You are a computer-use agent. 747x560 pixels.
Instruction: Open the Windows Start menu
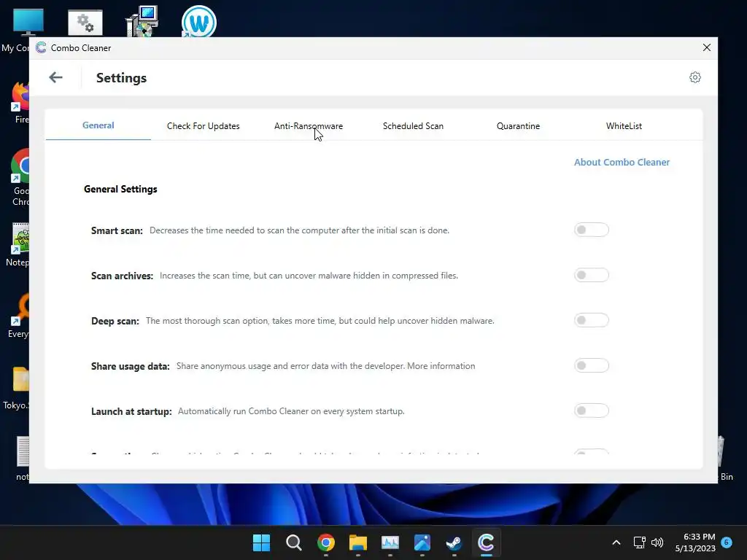[261, 542]
